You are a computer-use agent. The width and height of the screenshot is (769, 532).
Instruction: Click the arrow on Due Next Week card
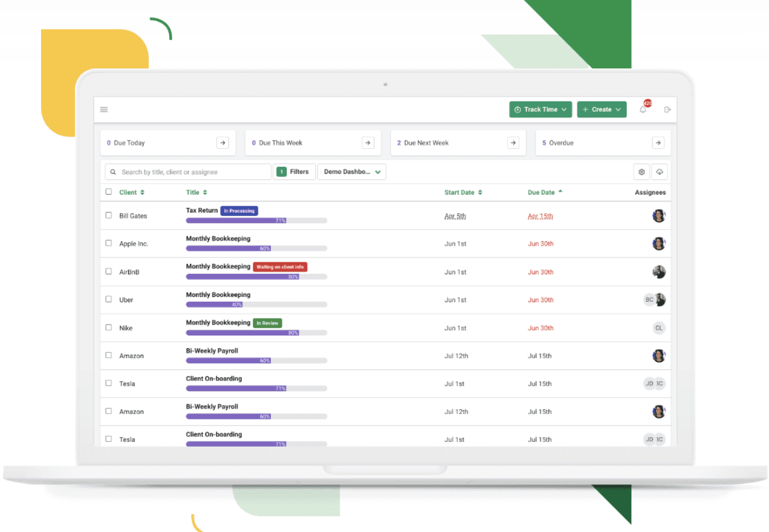pos(513,143)
